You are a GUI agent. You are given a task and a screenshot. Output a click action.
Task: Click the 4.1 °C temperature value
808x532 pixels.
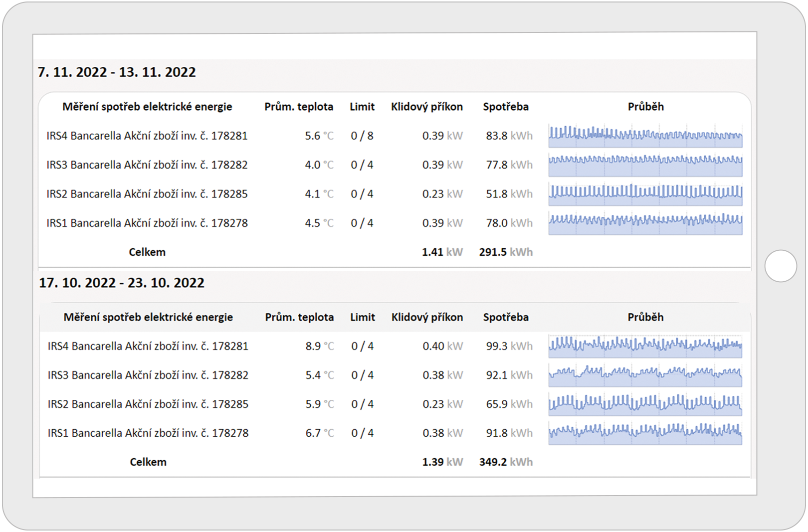(x=319, y=193)
